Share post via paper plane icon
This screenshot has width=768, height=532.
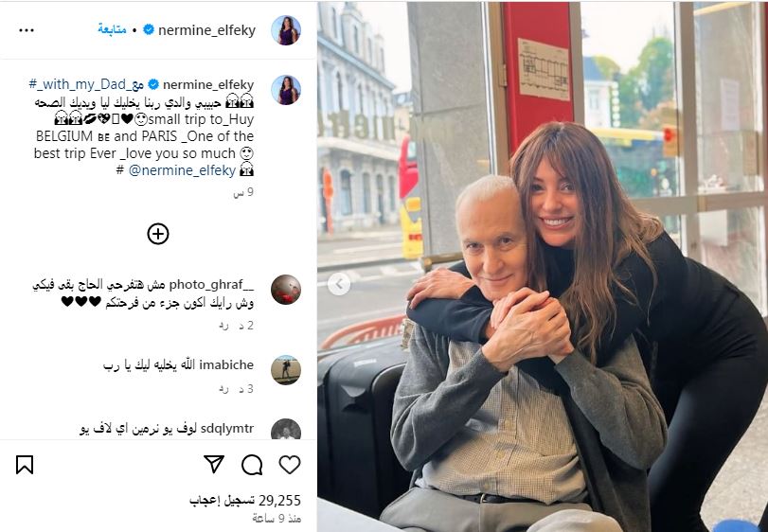click(214, 464)
